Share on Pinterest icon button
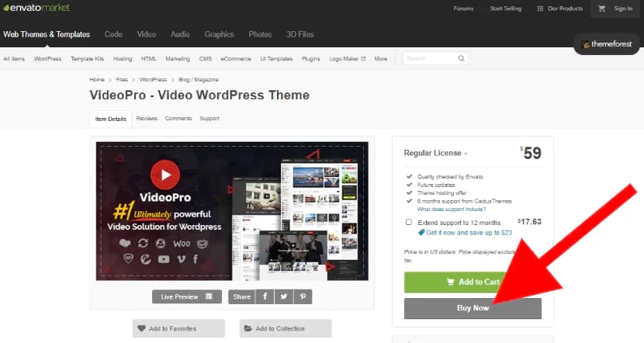644x343 pixels. pyautogui.click(x=303, y=296)
